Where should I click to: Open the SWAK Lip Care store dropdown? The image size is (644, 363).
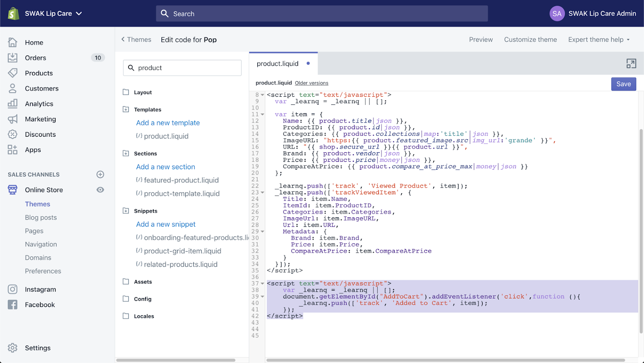54,14
